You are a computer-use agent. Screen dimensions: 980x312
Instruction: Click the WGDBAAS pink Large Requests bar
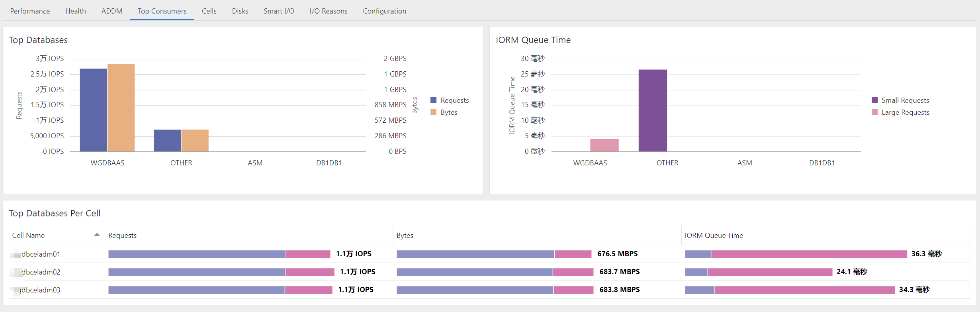(x=604, y=145)
